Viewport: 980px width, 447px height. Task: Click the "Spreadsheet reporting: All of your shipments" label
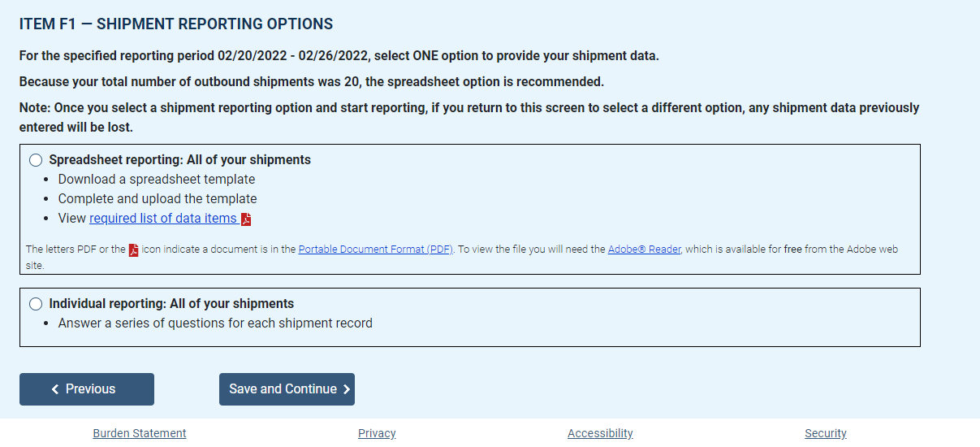[x=179, y=160]
